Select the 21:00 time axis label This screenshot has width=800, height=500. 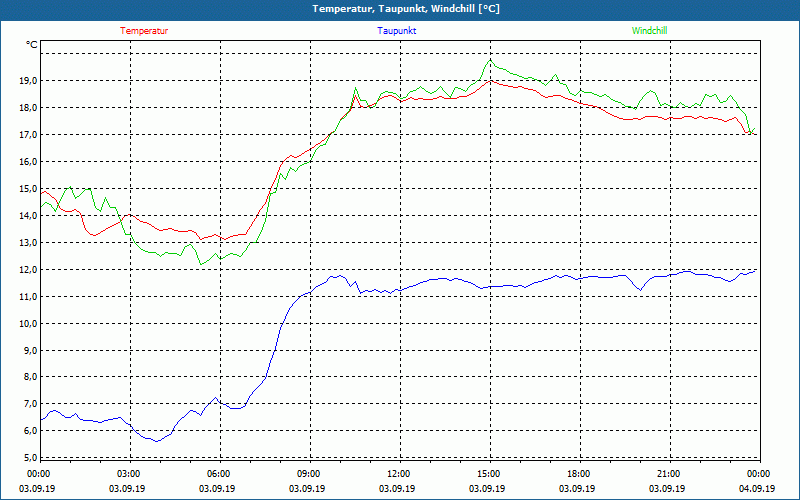click(668, 474)
